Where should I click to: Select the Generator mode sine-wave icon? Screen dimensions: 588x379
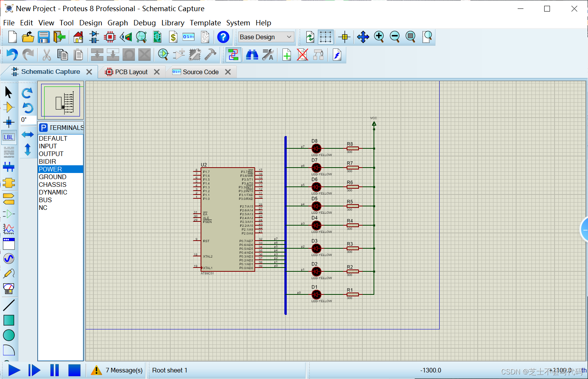click(8, 258)
